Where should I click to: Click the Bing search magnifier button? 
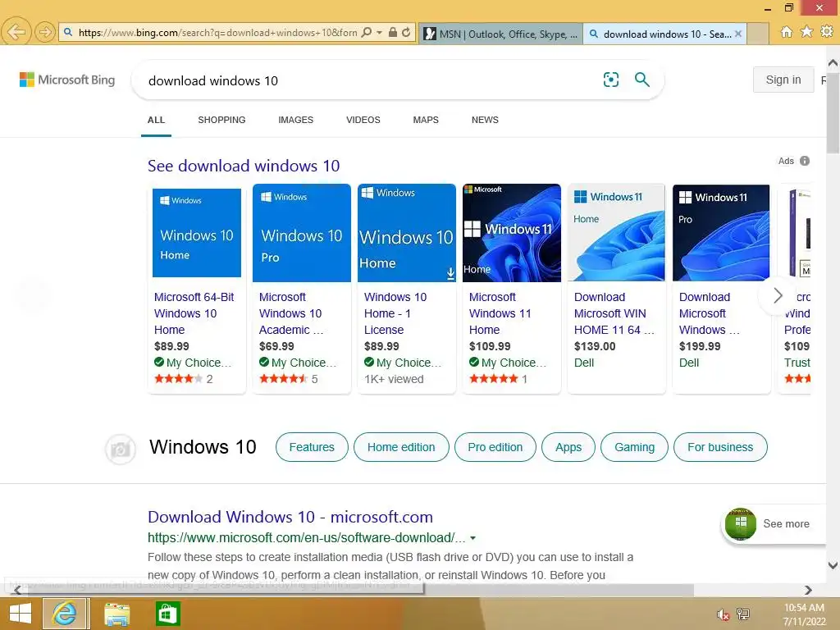tap(641, 80)
